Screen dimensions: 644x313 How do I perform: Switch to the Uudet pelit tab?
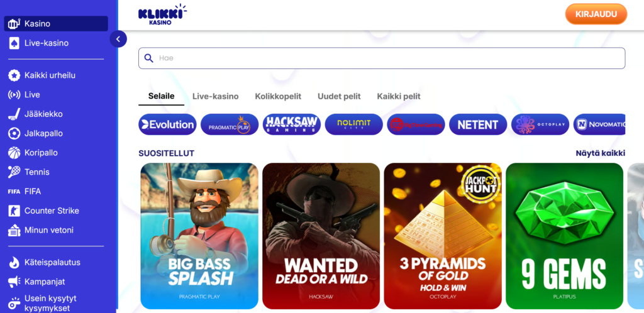[x=339, y=97]
